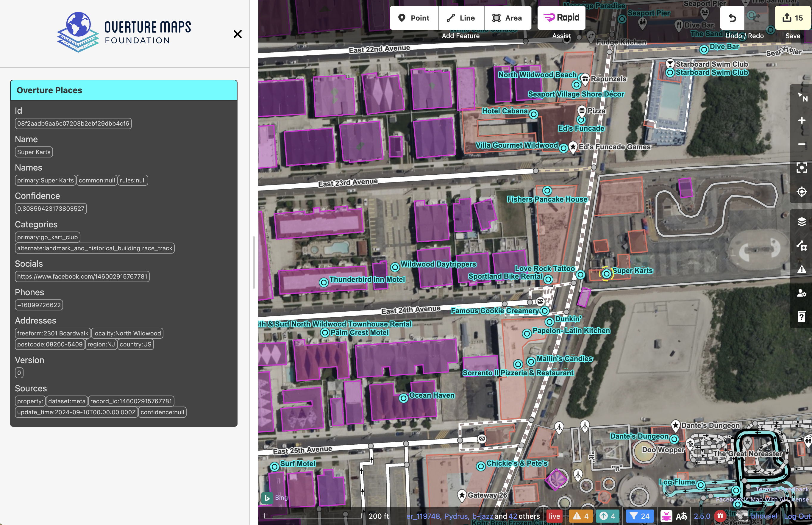
Task: Select the Wildwood Daytrippers place marker
Action: (395, 267)
